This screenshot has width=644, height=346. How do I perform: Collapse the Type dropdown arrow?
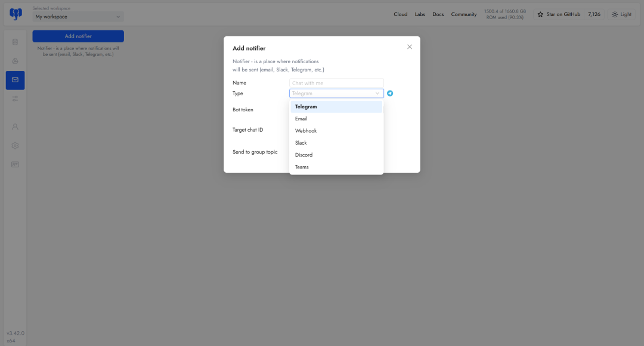click(x=377, y=93)
